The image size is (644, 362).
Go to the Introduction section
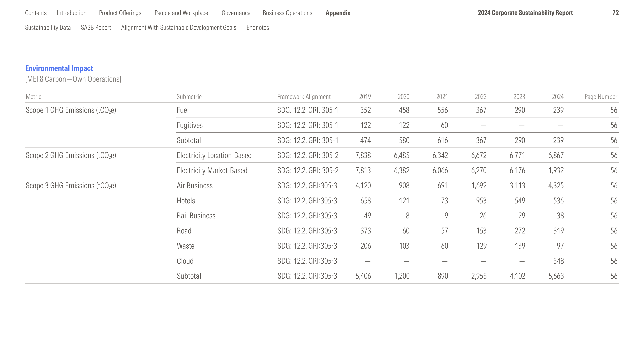click(x=71, y=13)
